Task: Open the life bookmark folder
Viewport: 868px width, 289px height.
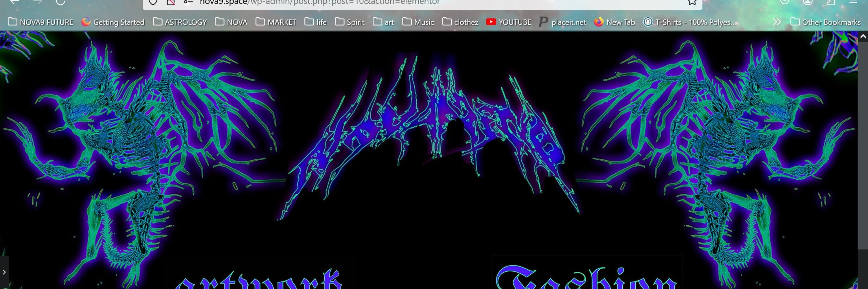Action: tap(315, 22)
